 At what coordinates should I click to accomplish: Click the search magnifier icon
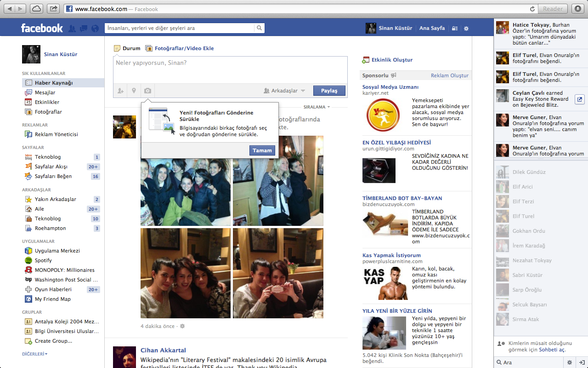point(260,28)
